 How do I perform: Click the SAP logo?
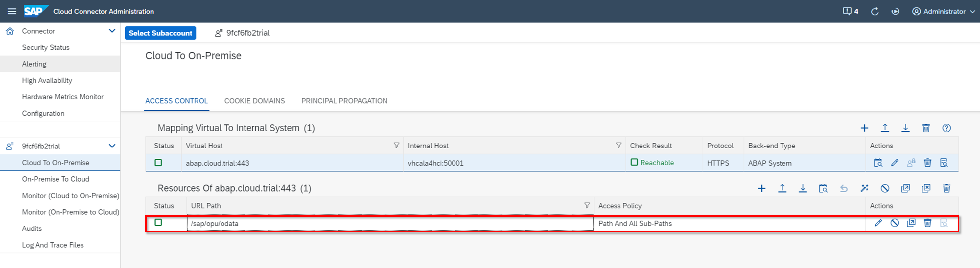[36, 11]
